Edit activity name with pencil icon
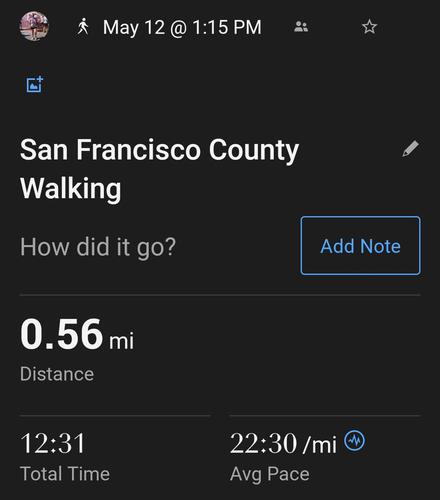Image resolution: width=440 pixels, height=500 pixels. (411, 149)
